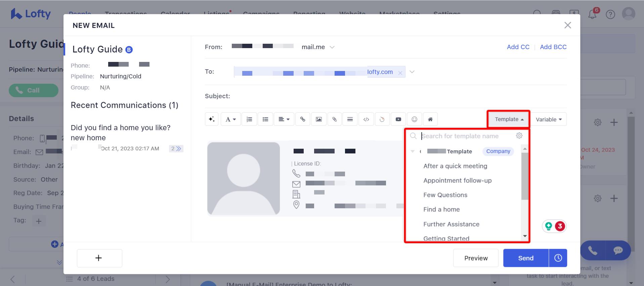Open the help question mark icon
The width and height of the screenshot is (644, 286).
point(610,14)
